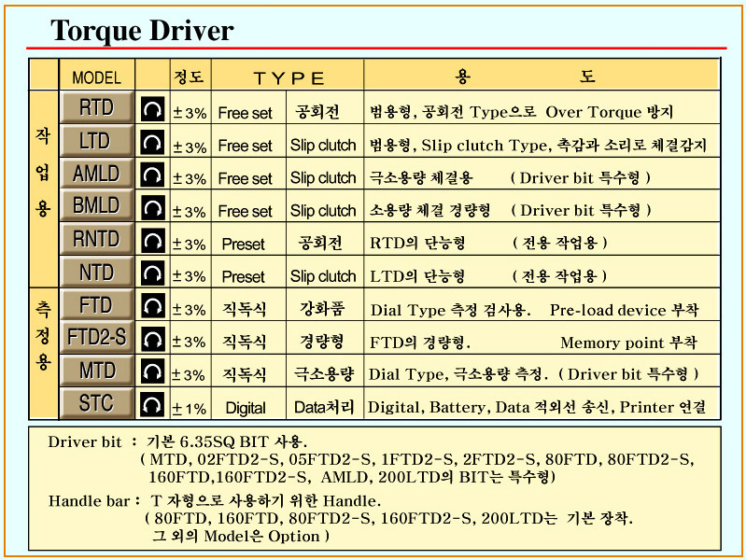Click the icon beside the BMLD button
This screenshot has height=560, width=746.
[x=151, y=208]
